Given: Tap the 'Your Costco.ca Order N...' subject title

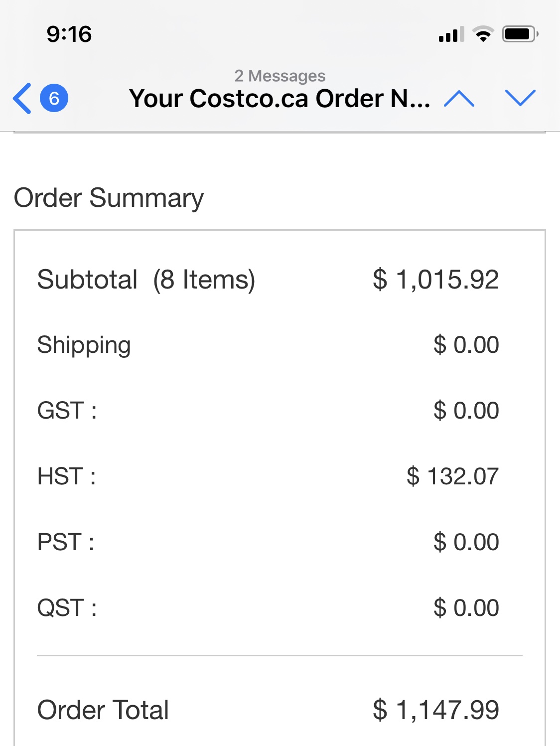Looking at the screenshot, I should pyautogui.click(x=280, y=99).
